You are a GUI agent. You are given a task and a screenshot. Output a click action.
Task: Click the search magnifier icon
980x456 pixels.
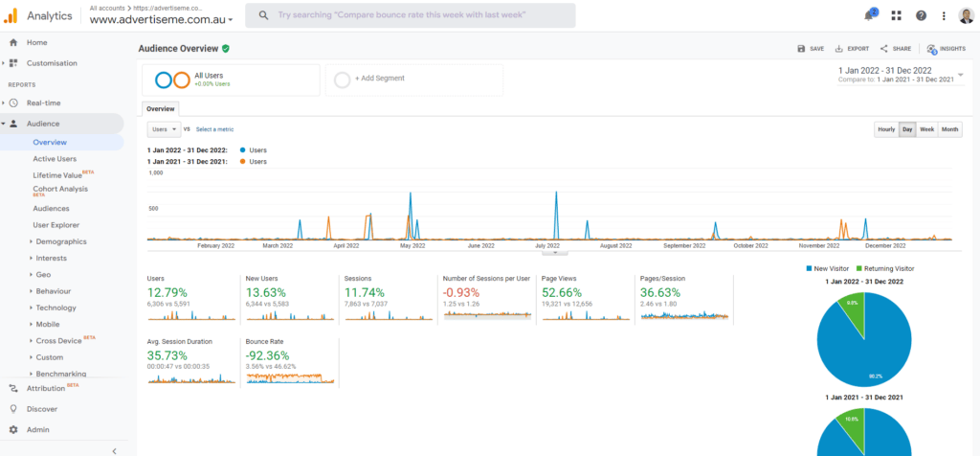point(264,15)
